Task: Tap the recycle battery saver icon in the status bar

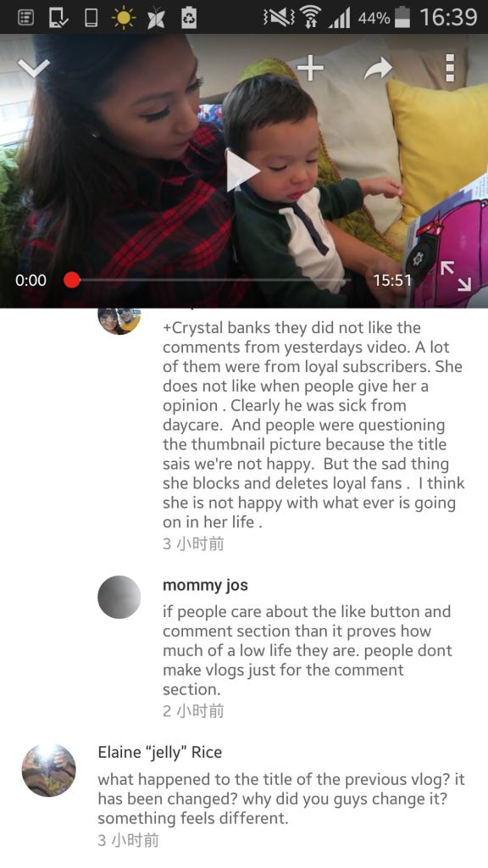Action: [189, 18]
